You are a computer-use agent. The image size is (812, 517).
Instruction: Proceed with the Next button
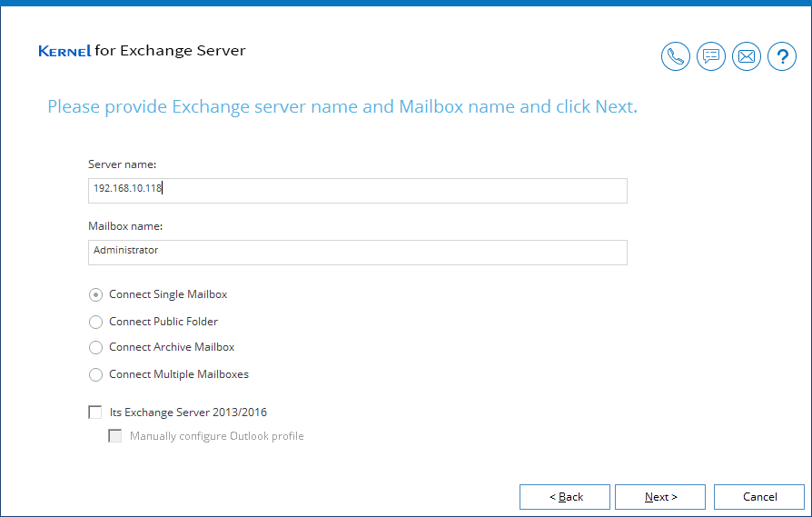click(659, 497)
